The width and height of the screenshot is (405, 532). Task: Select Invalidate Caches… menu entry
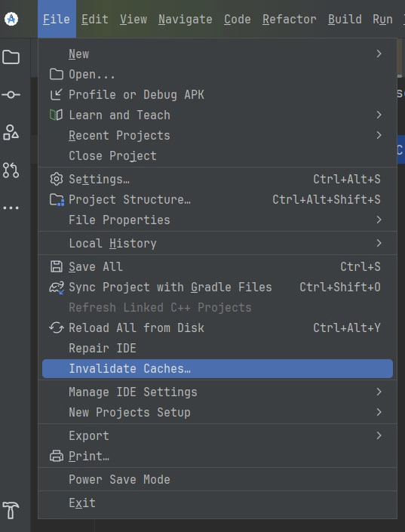(x=217, y=368)
